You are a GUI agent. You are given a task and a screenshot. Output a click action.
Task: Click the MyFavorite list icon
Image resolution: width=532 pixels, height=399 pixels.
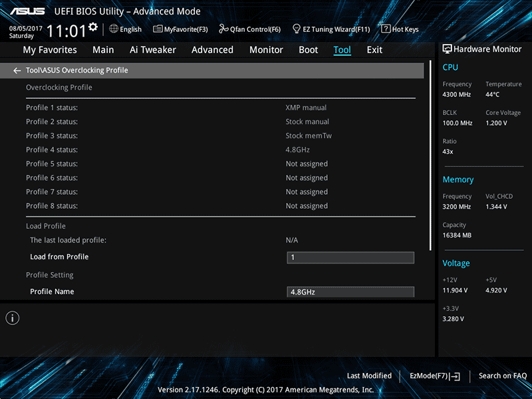point(158,29)
